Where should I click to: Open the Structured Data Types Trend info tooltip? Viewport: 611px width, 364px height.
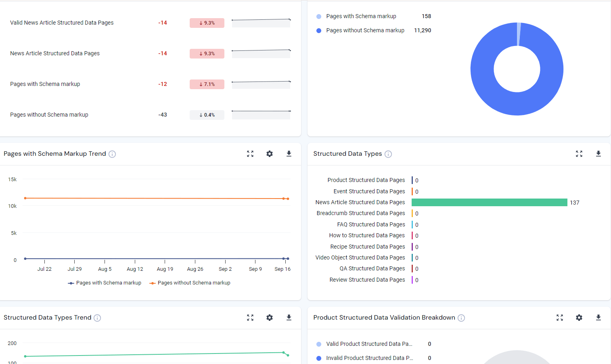pos(97,318)
